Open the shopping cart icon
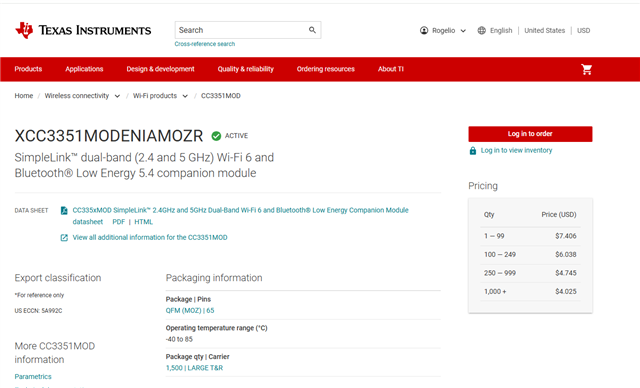This screenshot has width=640, height=388. tap(587, 69)
